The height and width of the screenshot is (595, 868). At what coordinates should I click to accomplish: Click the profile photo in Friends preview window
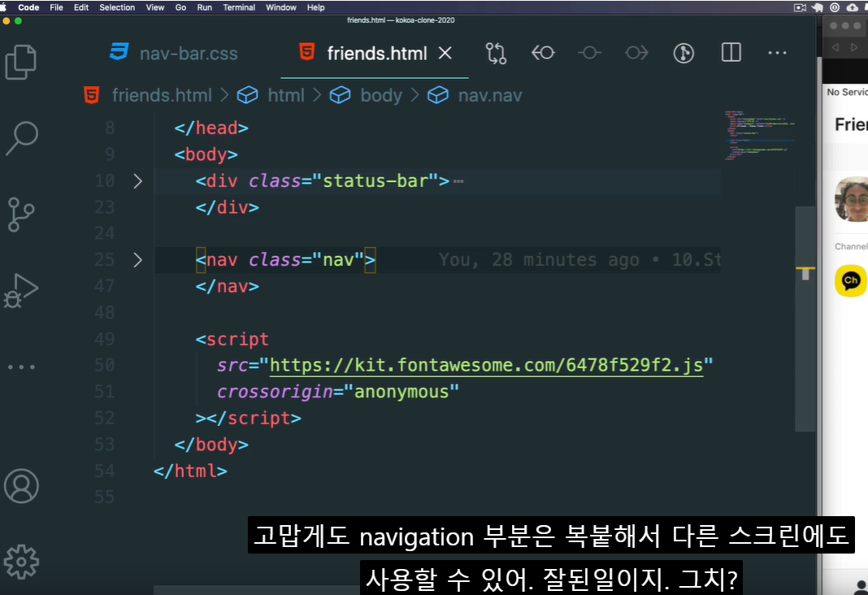tap(853, 199)
